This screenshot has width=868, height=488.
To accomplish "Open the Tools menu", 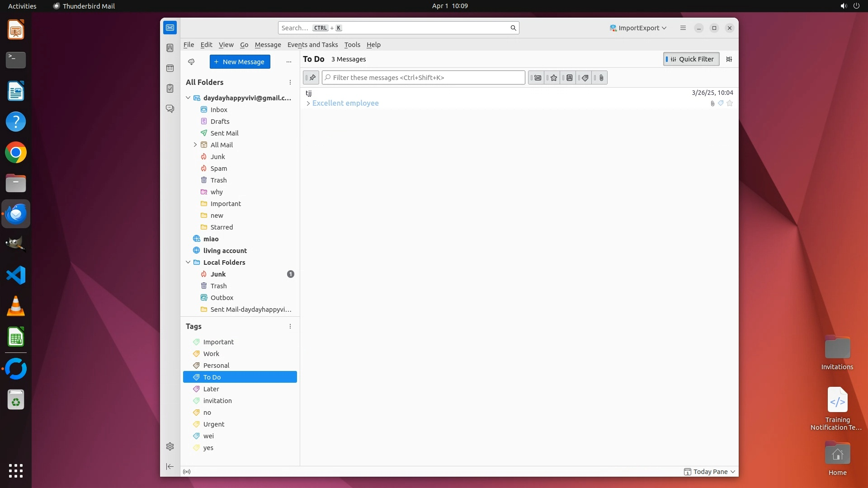I will click(x=352, y=45).
